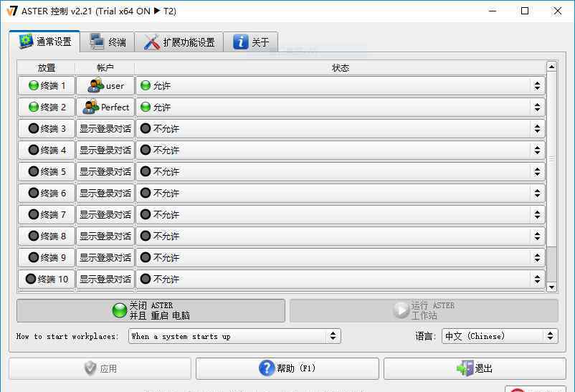
Task: Open status dropdown for 终端 7
Action: (341, 214)
